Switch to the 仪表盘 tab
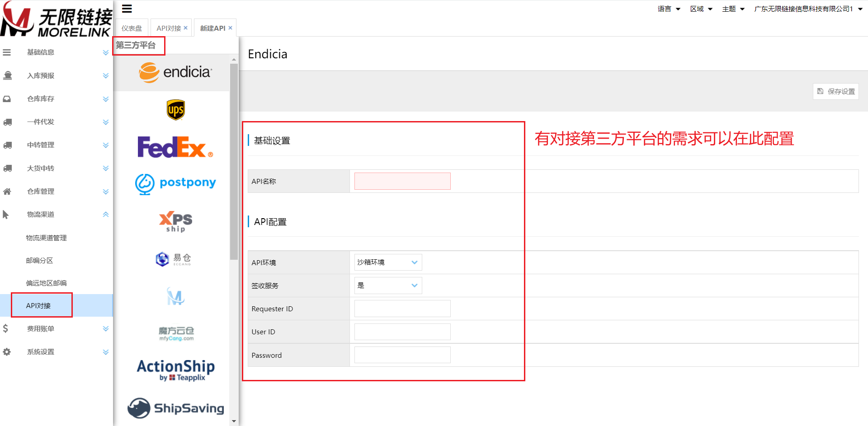 [x=132, y=28]
